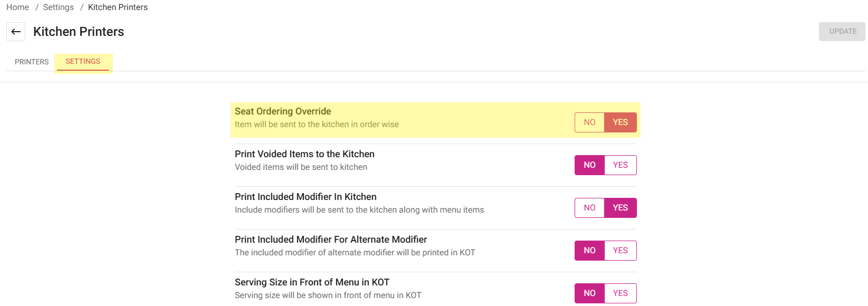Select No for Serving Size in KOT
868x306 pixels.
pos(589,293)
